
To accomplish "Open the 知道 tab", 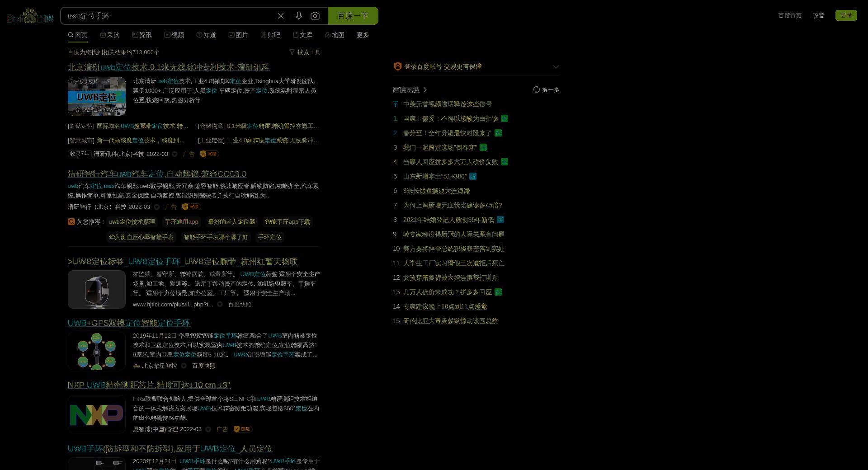I will 206,35.
